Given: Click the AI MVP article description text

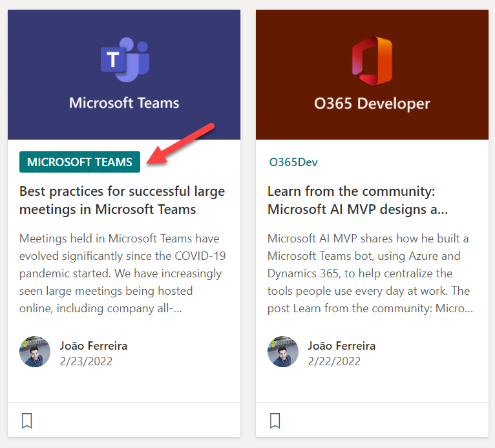Looking at the screenshot, I should point(370,273).
